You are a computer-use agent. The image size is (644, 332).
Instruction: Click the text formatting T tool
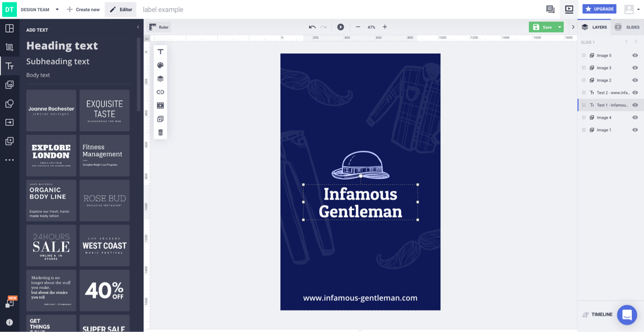click(161, 52)
